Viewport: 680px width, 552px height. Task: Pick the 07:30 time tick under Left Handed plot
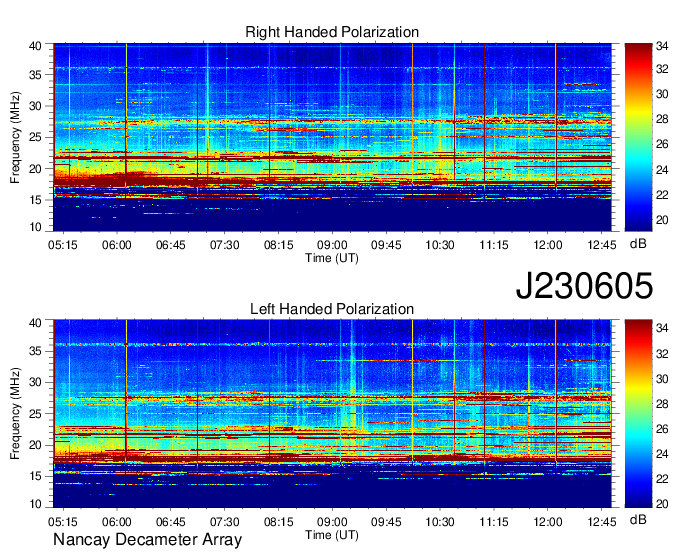tap(225, 522)
